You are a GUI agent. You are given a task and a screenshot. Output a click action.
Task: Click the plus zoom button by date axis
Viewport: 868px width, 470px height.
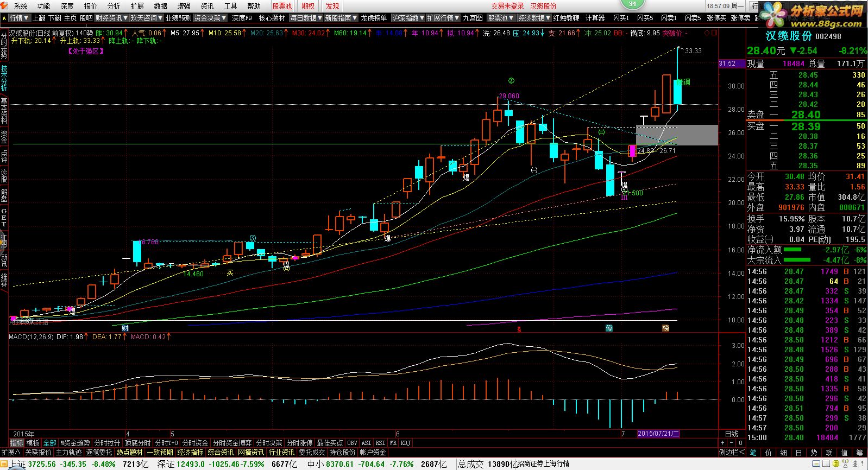click(723, 443)
